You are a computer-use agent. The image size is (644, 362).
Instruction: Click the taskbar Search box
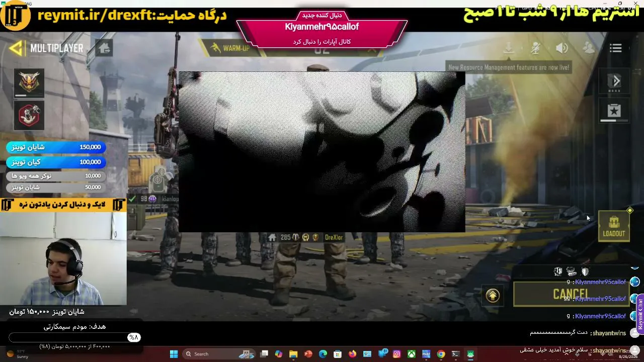tap(219, 354)
